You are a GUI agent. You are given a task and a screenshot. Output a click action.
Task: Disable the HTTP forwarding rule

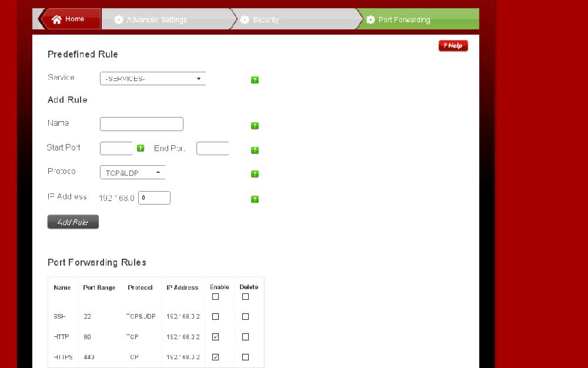[215, 337]
